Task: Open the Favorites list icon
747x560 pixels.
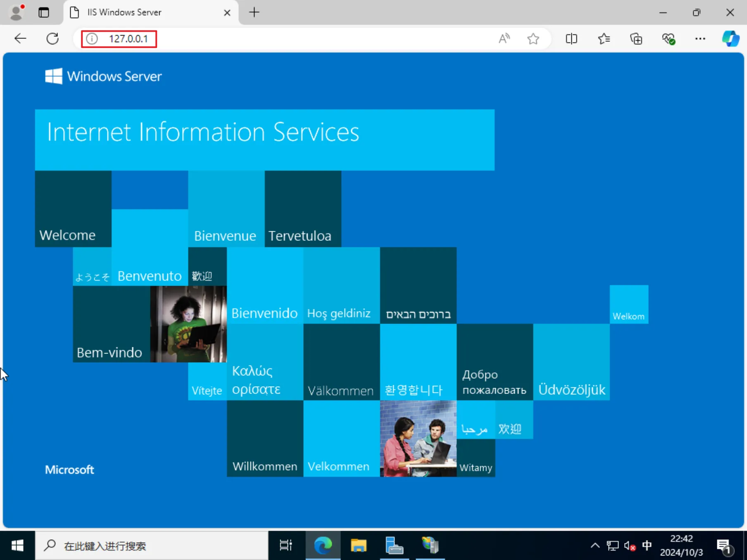Action: pos(604,39)
